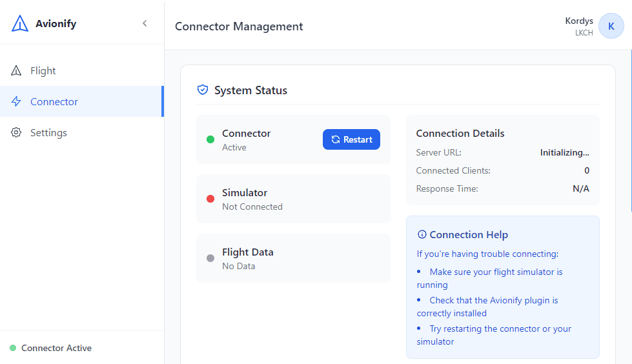This screenshot has width=632, height=364.
Task: Click the gray Flight Data status dot
Action: coord(210,258)
